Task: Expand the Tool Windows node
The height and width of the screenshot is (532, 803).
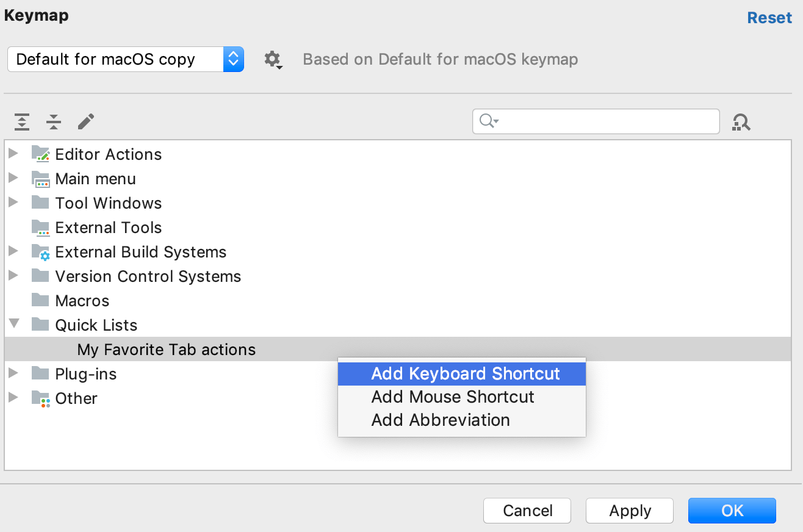Action: pos(13,203)
